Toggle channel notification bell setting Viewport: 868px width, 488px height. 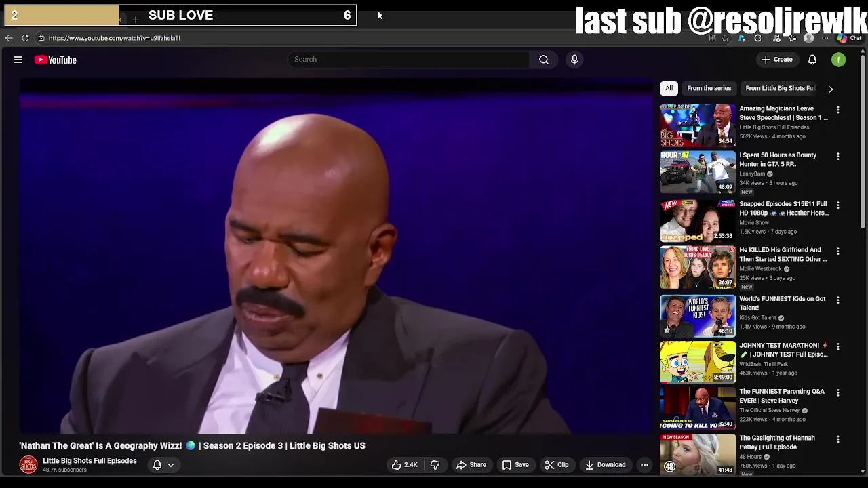(x=157, y=464)
